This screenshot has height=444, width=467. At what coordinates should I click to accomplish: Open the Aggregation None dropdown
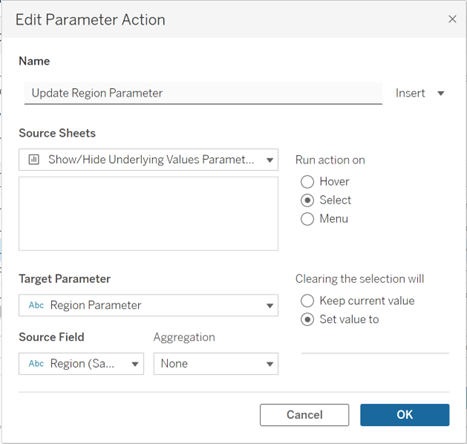pos(216,364)
